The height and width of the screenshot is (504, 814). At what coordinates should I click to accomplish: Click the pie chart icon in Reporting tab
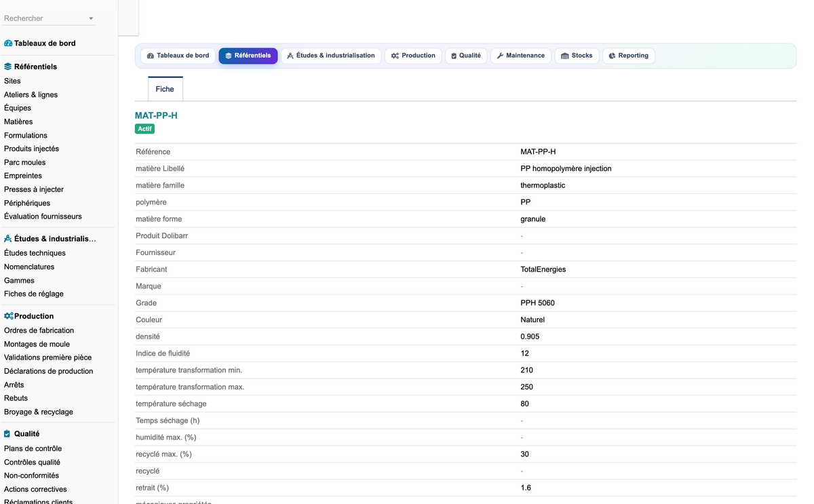[x=612, y=56]
